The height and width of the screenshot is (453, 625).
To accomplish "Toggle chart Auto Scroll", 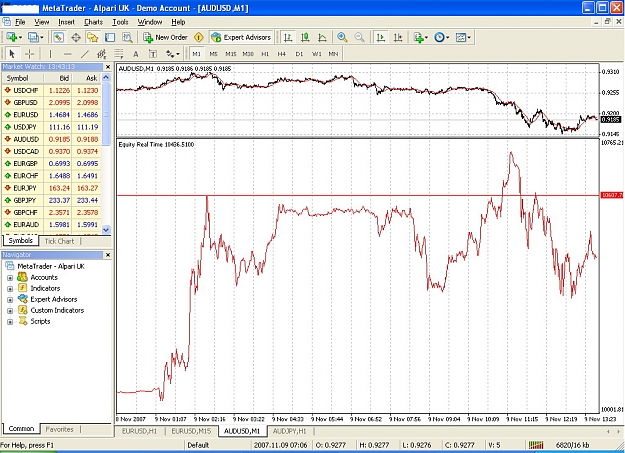I will (381, 37).
